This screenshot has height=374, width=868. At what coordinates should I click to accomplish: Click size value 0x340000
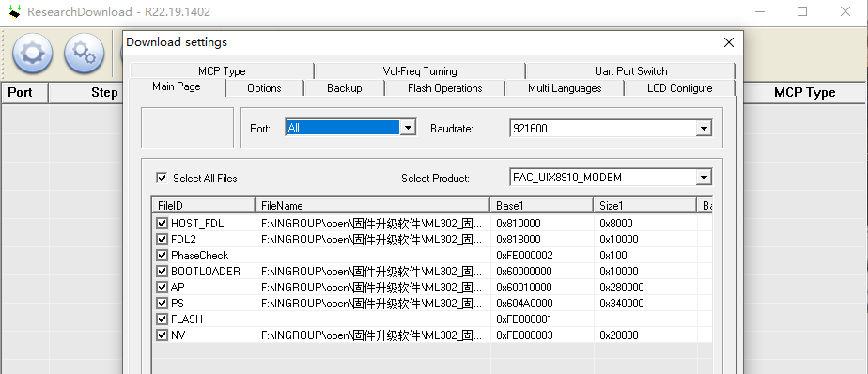622,304
